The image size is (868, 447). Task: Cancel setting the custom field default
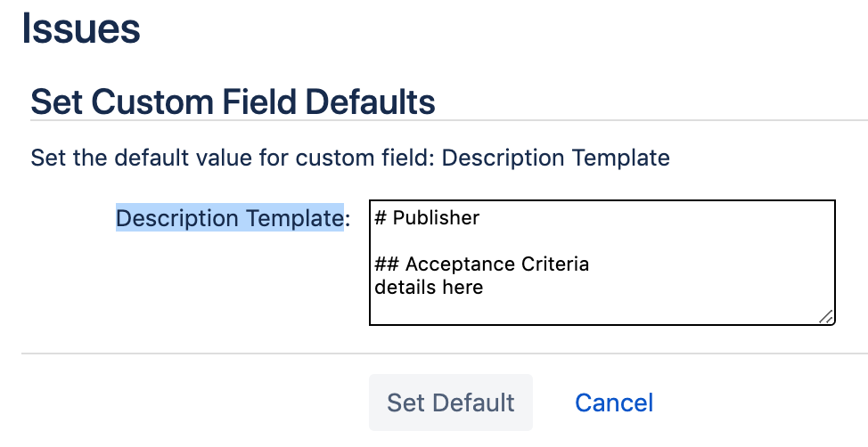(x=614, y=402)
